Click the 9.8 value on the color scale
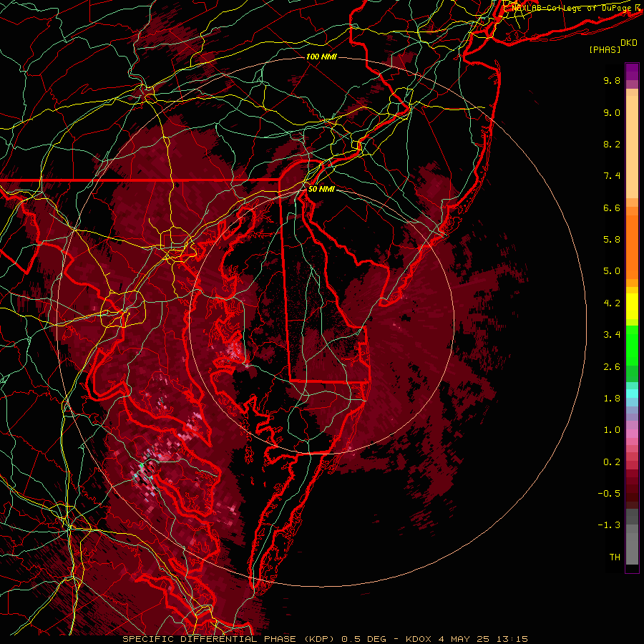 coord(612,80)
